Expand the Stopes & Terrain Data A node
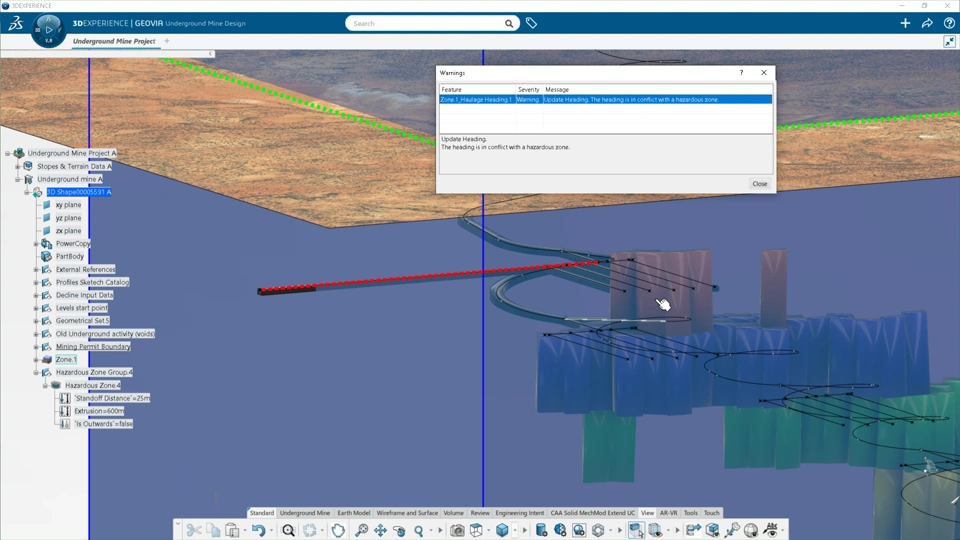960x540 pixels. click(18, 166)
